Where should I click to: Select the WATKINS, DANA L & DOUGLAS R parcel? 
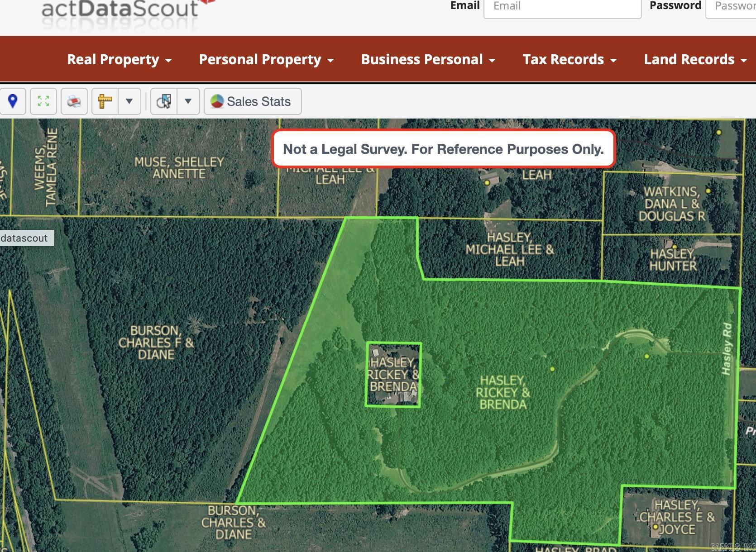pyautogui.click(x=672, y=204)
